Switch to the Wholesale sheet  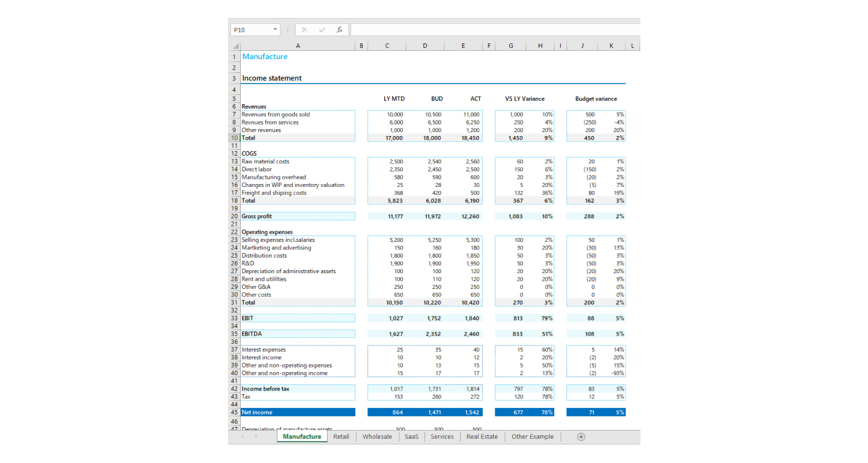click(377, 437)
